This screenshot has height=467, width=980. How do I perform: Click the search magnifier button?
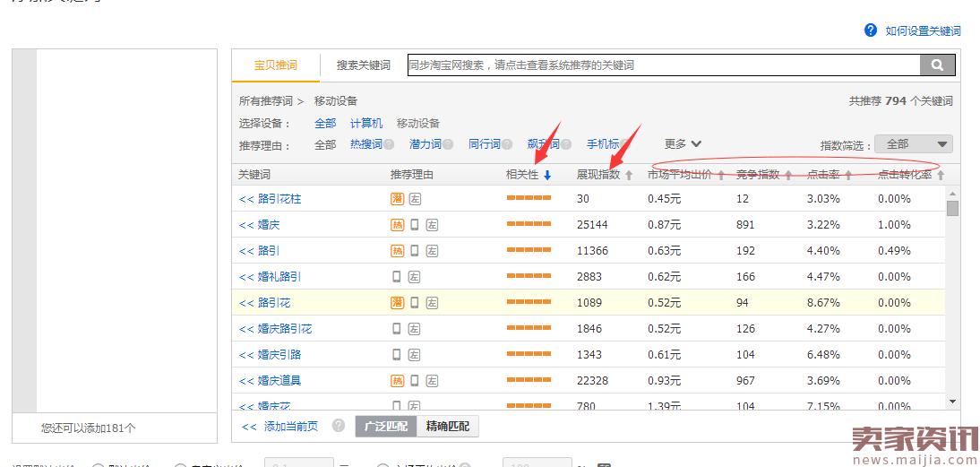(x=937, y=65)
